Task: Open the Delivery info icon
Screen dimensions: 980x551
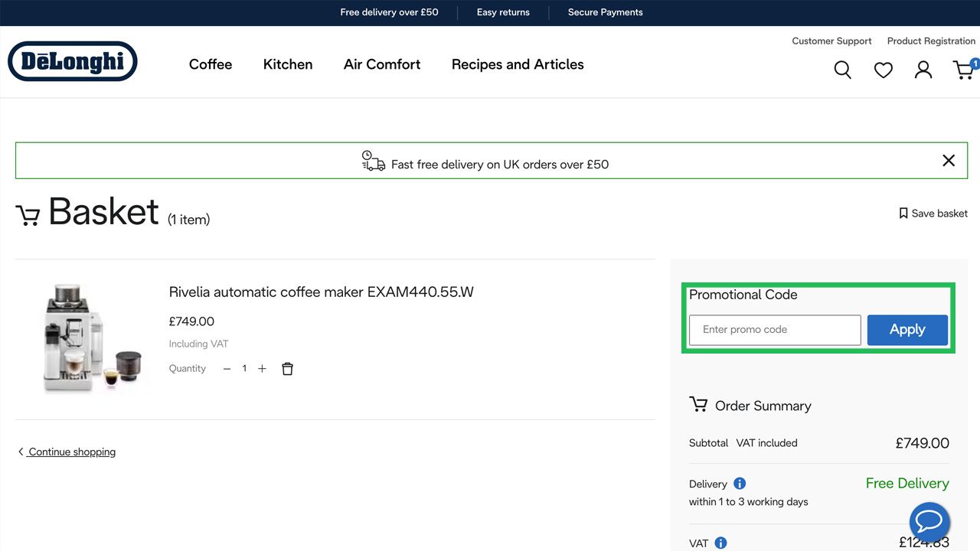Action: [x=740, y=484]
